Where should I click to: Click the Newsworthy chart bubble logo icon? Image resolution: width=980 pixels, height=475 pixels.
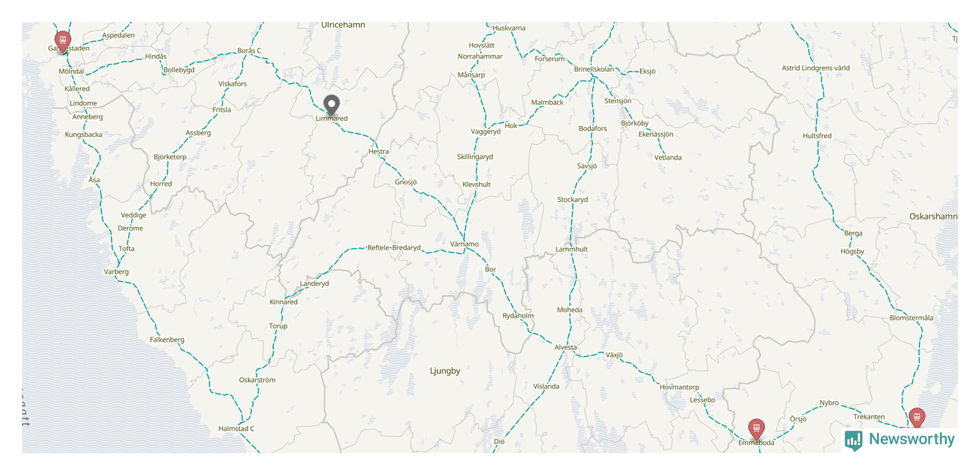coord(853,440)
